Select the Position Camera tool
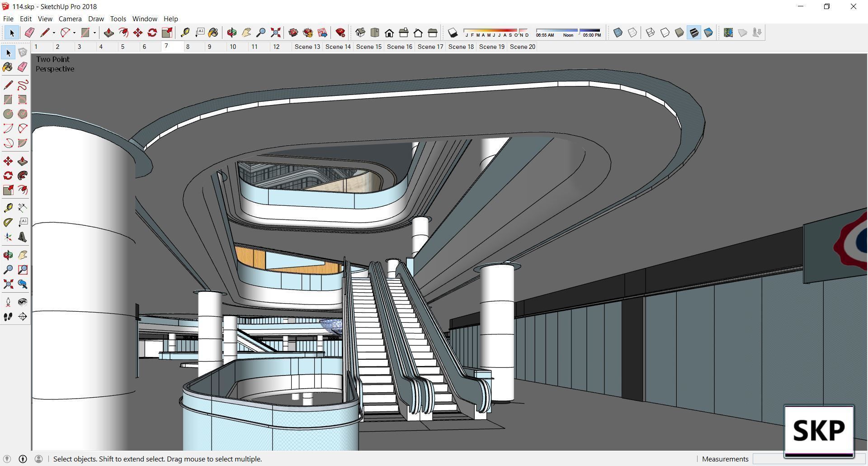868x466 pixels. [x=8, y=302]
